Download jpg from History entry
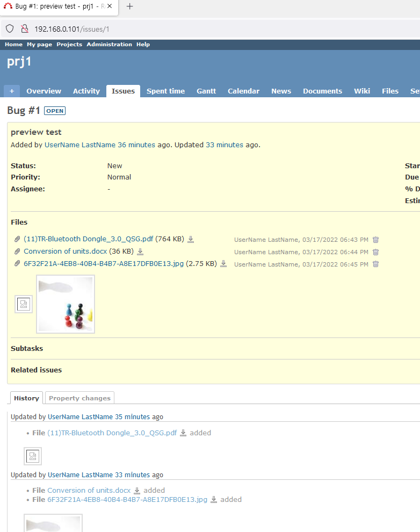The height and width of the screenshot is (532, 420). [214, 500]
